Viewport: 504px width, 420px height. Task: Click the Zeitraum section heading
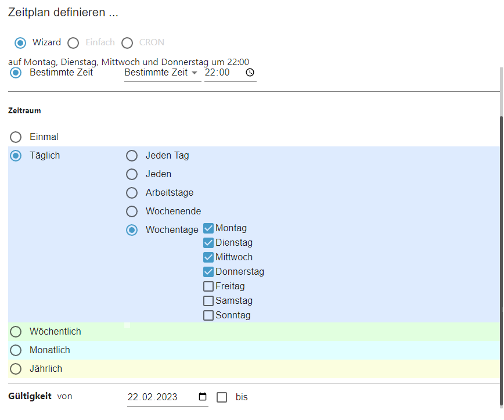pyautogui.click(x=24, y=110)
